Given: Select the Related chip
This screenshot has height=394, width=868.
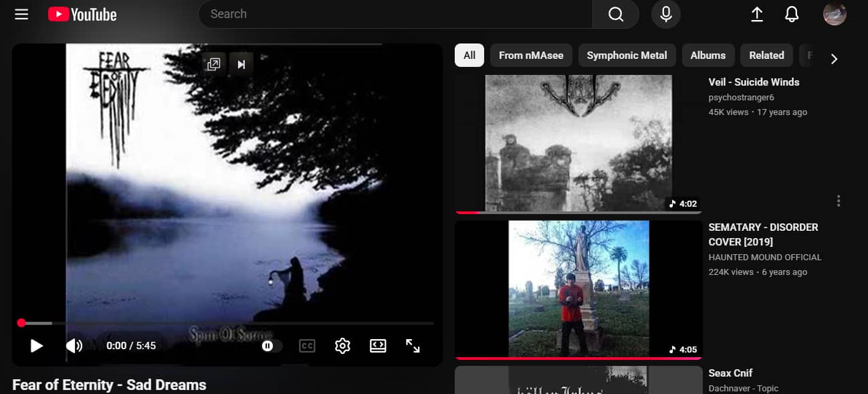Looking at the screenshot, I should tap(766, 56).
